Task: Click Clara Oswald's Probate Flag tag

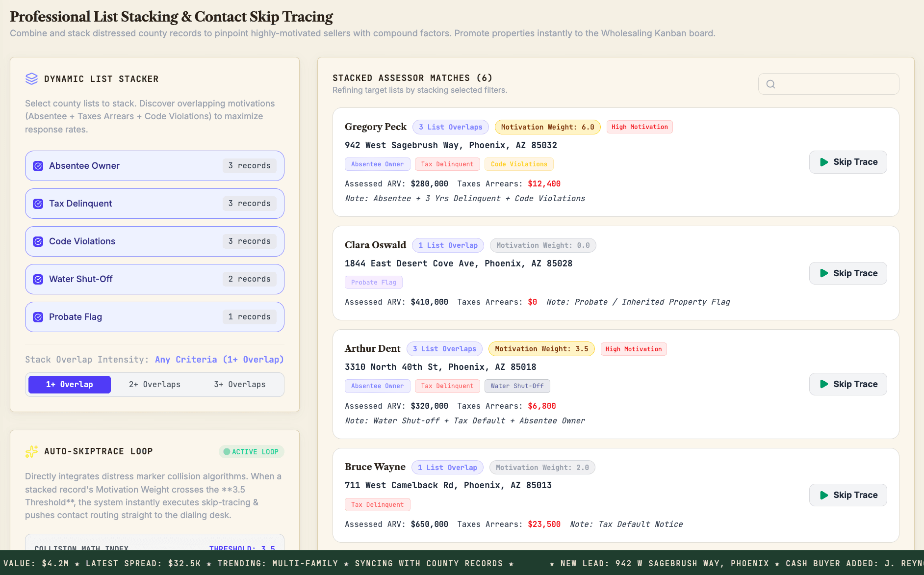Action: [x=373, y=283]
